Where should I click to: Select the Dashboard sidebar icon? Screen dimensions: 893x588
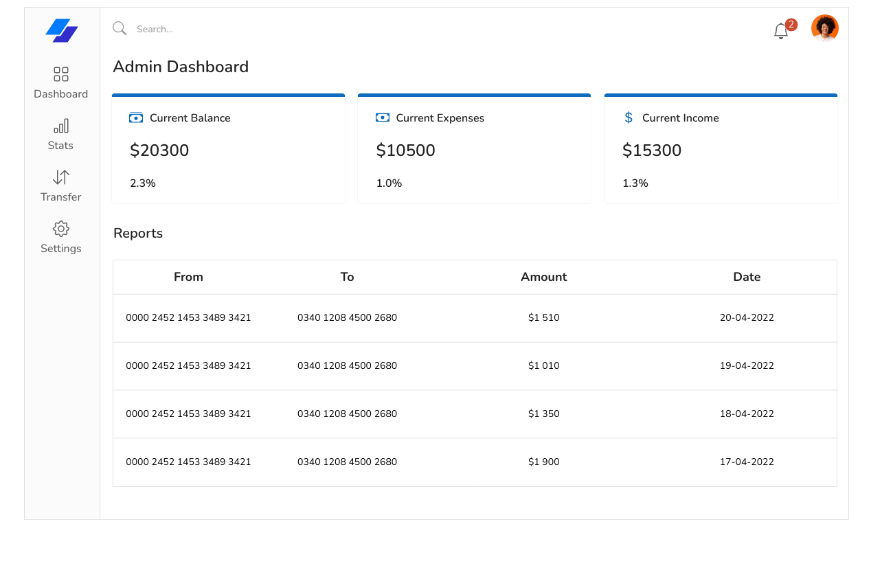[x=60, y=73]
